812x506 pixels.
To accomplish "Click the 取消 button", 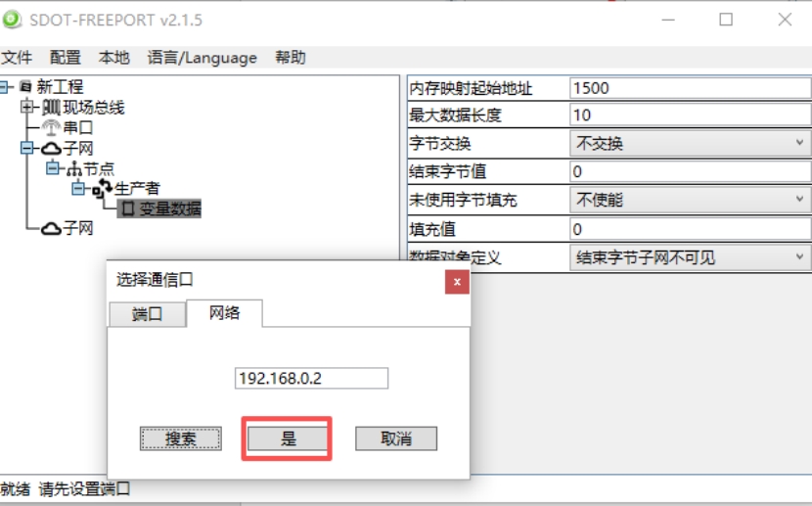I will [396, 438].
